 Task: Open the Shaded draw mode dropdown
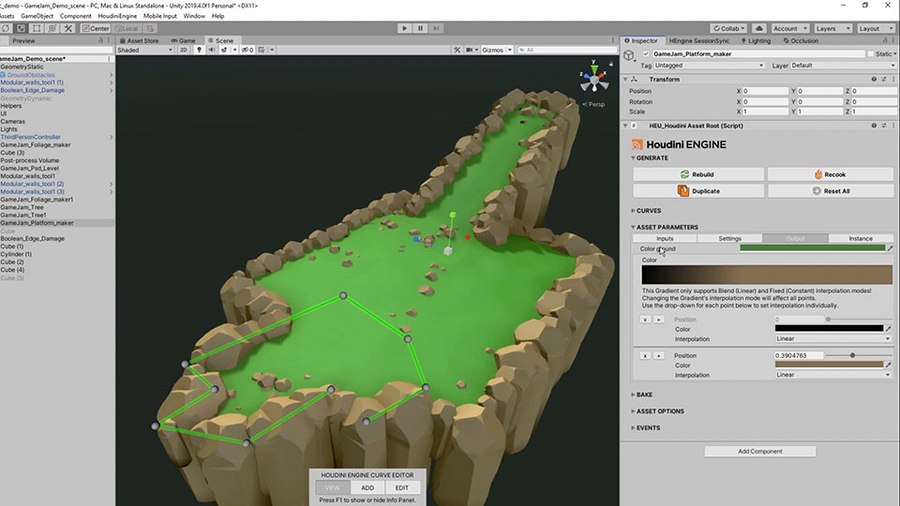tap(145, 50)
